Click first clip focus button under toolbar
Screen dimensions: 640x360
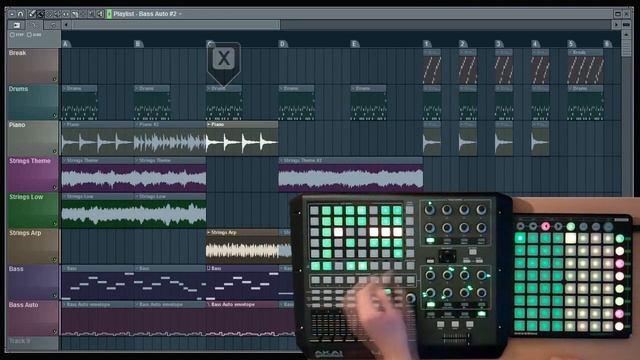pyautogui.click(x=16, y=25)
